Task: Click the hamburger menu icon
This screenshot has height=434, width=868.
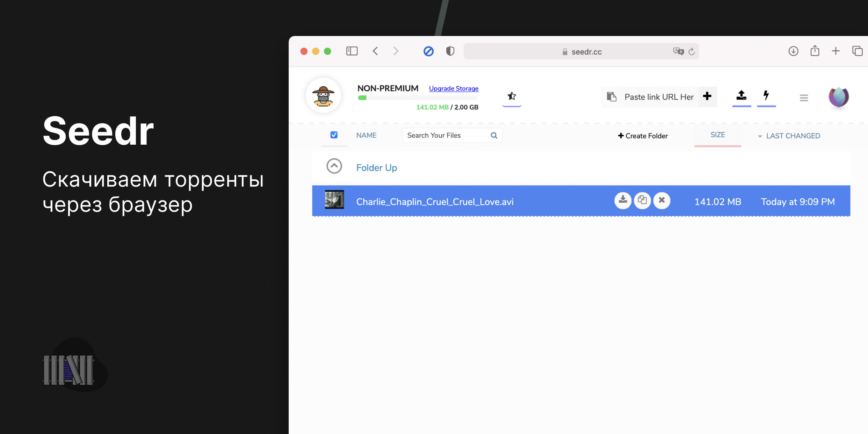Action: click(x=804, y=97)
